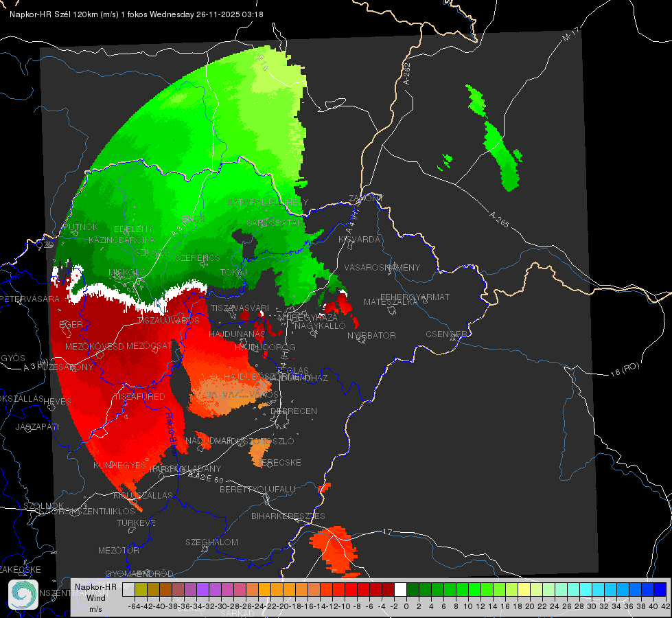Click the DERECSKE city label
The image size is (672, 618).
(x=279, y=462)
